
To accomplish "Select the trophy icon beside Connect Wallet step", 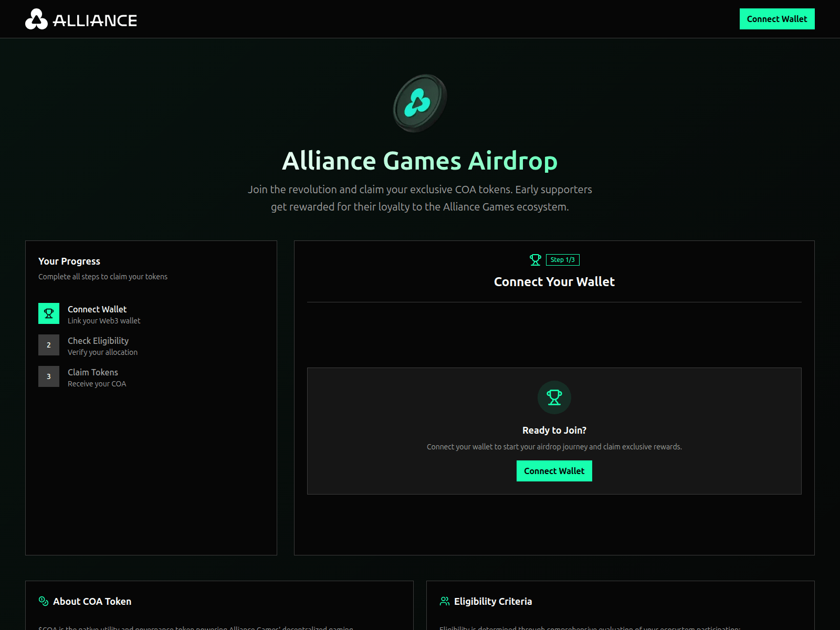I will click(x=49, y=313).
